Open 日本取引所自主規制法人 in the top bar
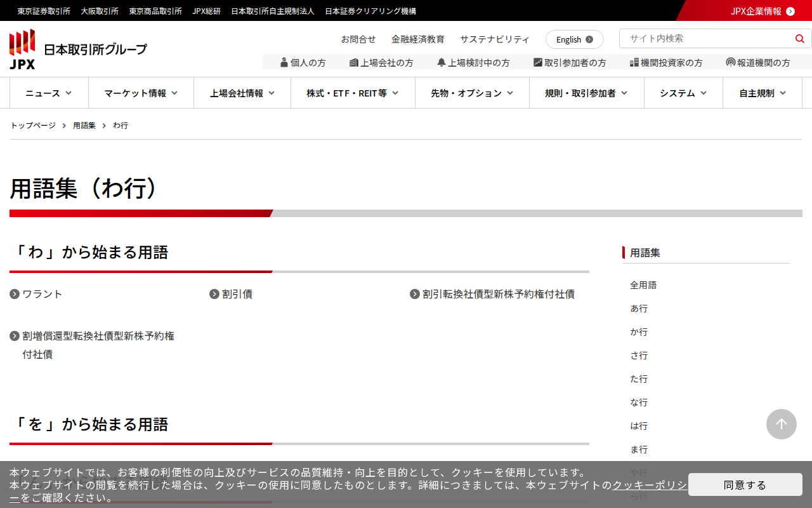812x508 pixels. (x=273, y=11)
